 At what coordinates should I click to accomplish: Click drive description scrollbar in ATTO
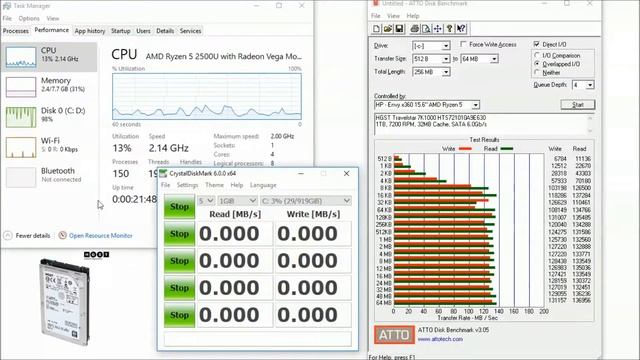click(590, 124)
